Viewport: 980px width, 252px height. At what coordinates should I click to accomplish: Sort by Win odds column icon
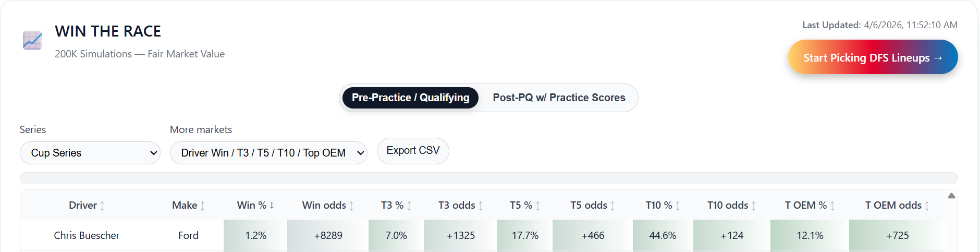pos(351,206)
